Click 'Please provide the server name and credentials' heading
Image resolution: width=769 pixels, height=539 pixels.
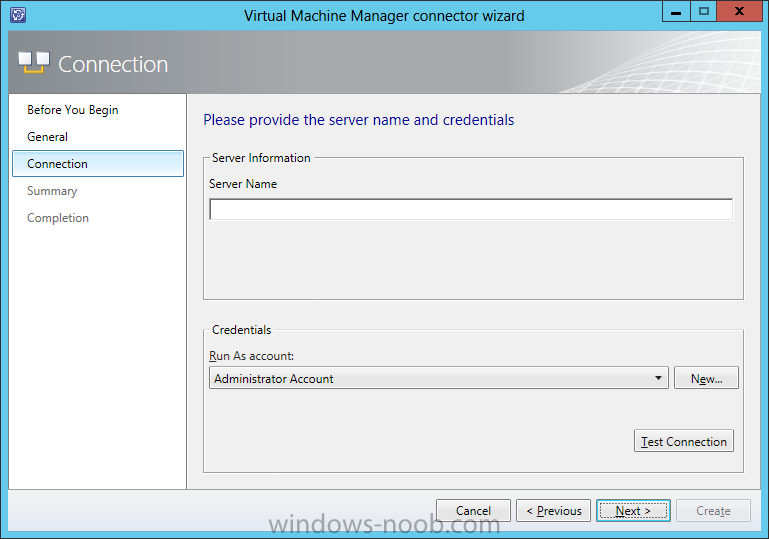tap(359, 120)
